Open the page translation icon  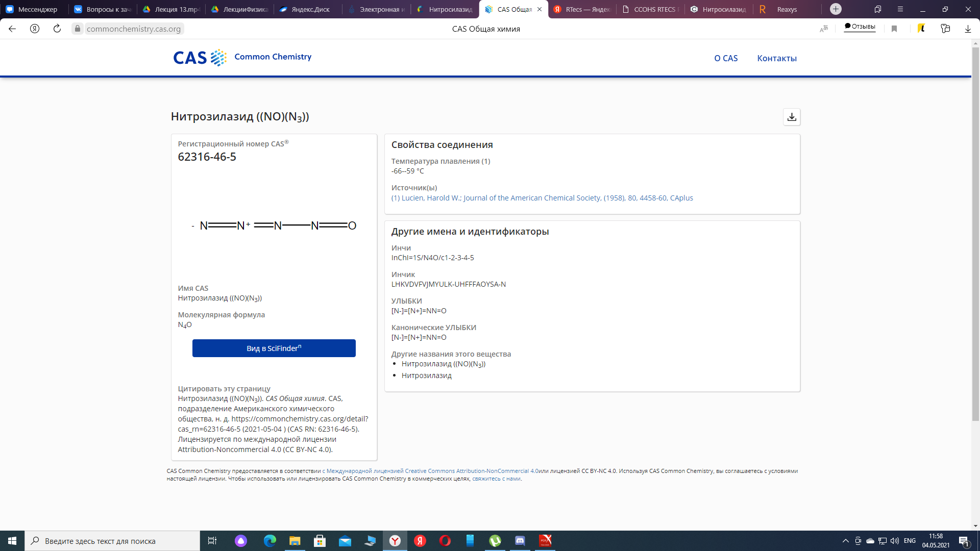click(824, 29)
